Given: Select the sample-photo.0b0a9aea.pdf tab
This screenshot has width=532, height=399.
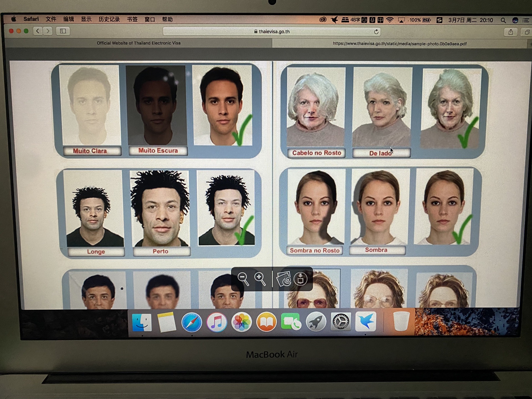Looking at the screenshot, I should pyautogui.click(x=400, y=44).
